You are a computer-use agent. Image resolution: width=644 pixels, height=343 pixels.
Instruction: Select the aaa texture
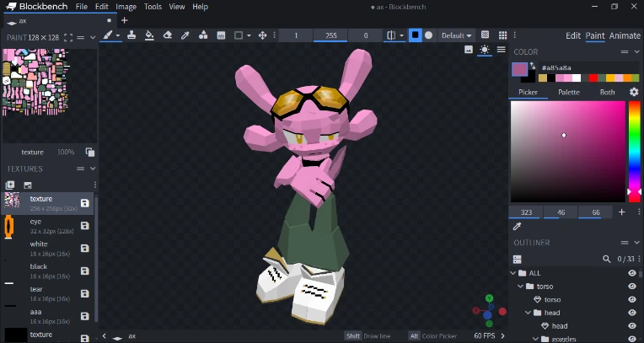[x=47, y=316]
